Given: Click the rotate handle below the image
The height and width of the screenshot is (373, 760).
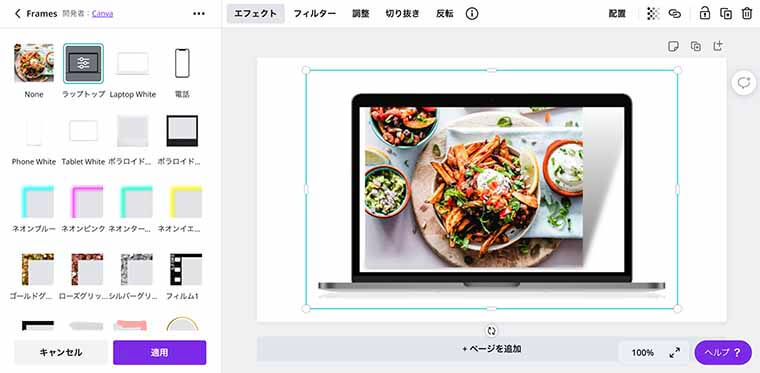Looking at the screenshot, I should tap(491, 331).
